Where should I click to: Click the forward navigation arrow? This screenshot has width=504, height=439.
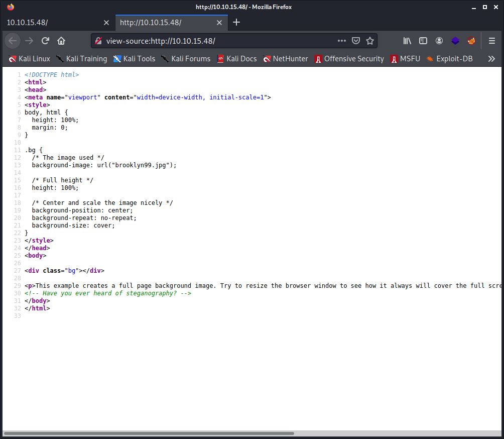[29, 41]
